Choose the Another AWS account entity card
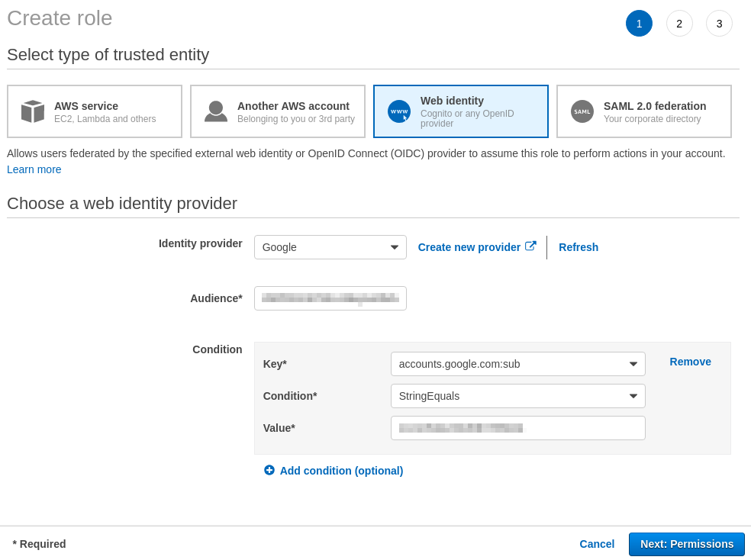 tap(278, 111)
